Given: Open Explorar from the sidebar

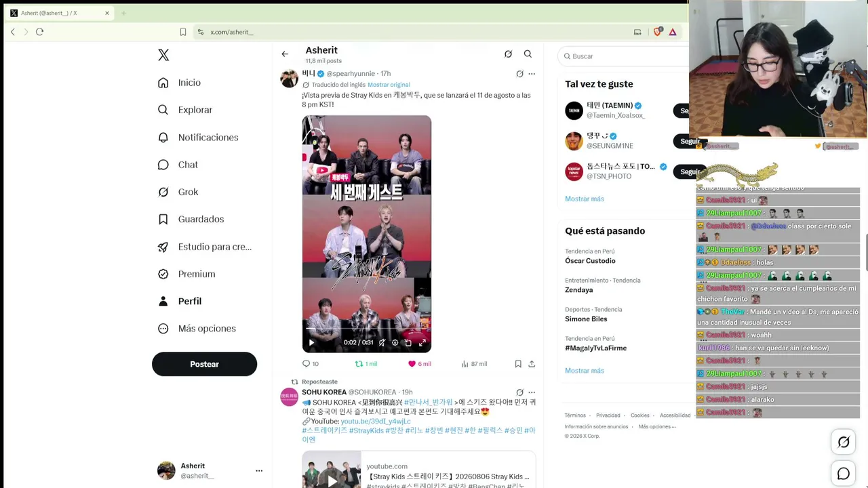Looking at the screenshot, I should [185, 110].
